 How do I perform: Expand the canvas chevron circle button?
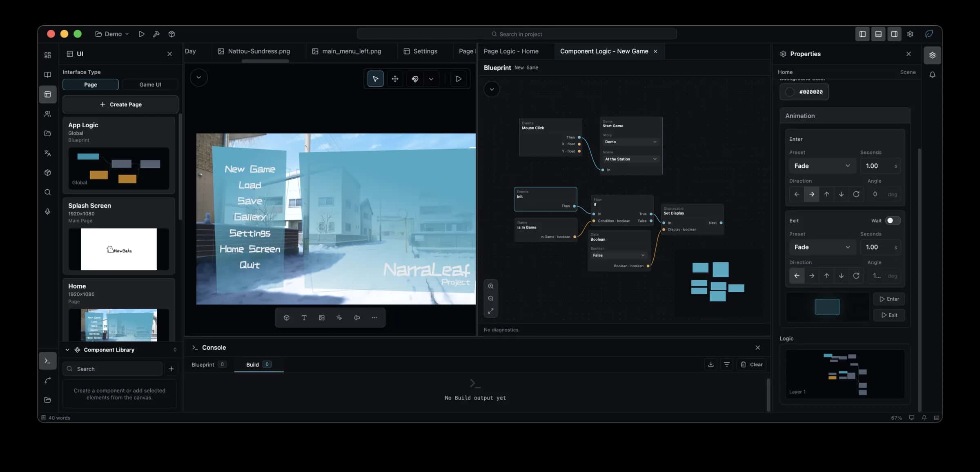pos(199,78)
